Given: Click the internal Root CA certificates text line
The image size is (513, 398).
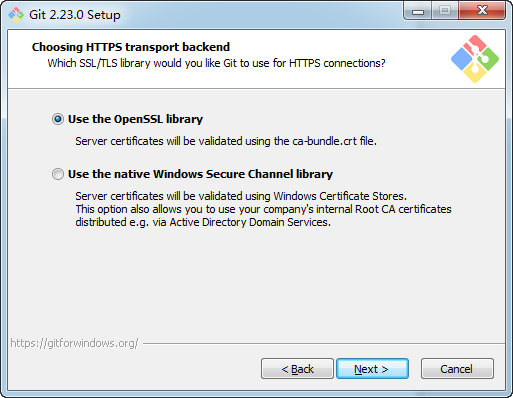Looking at the screenshot, I should [263, 209].
